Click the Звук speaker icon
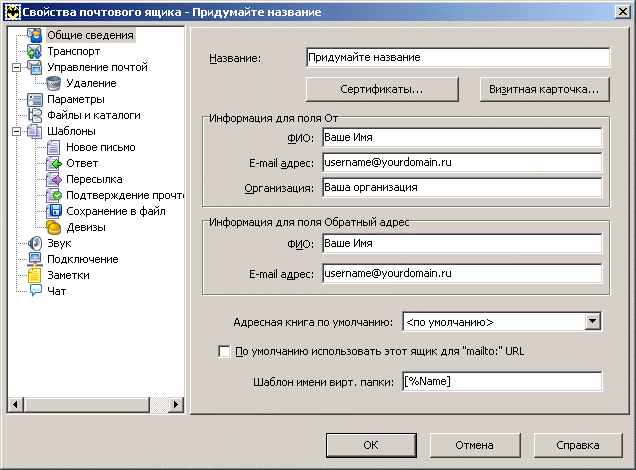Viewport: 636px width, 470px height. [x=34, y=243]
